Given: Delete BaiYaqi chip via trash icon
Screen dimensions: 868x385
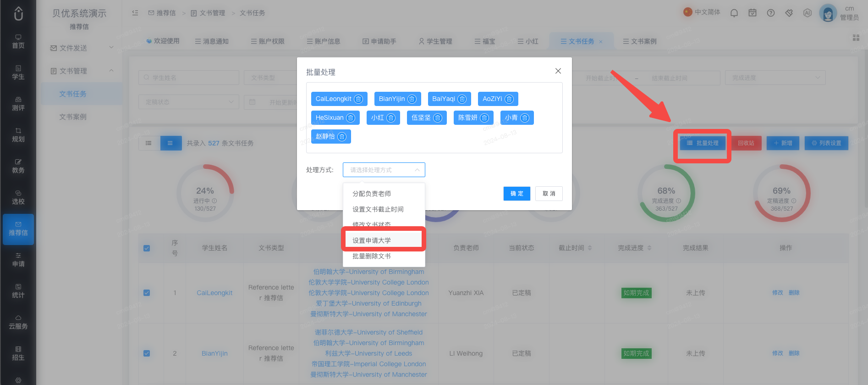Looking at the screenshot, I should point(462,99).
